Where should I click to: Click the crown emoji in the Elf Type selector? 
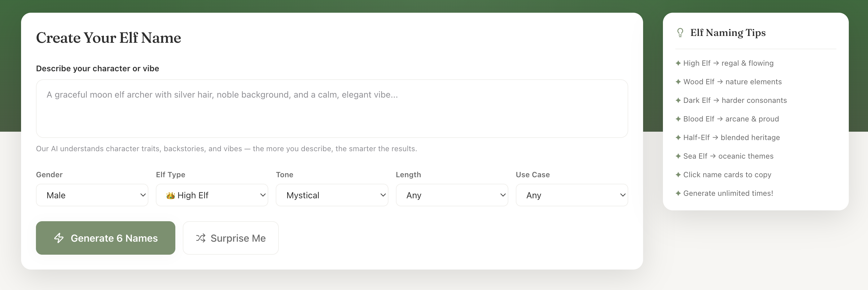pos(171,195)
